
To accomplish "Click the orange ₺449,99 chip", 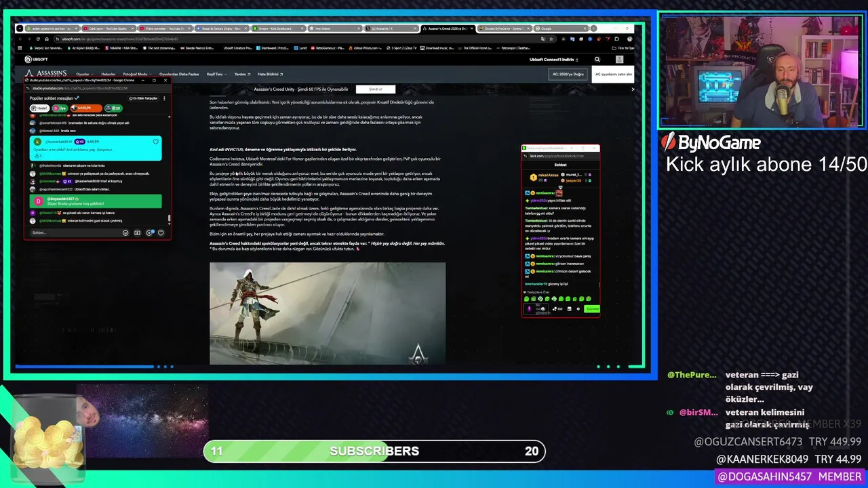I will pos(86,108).
